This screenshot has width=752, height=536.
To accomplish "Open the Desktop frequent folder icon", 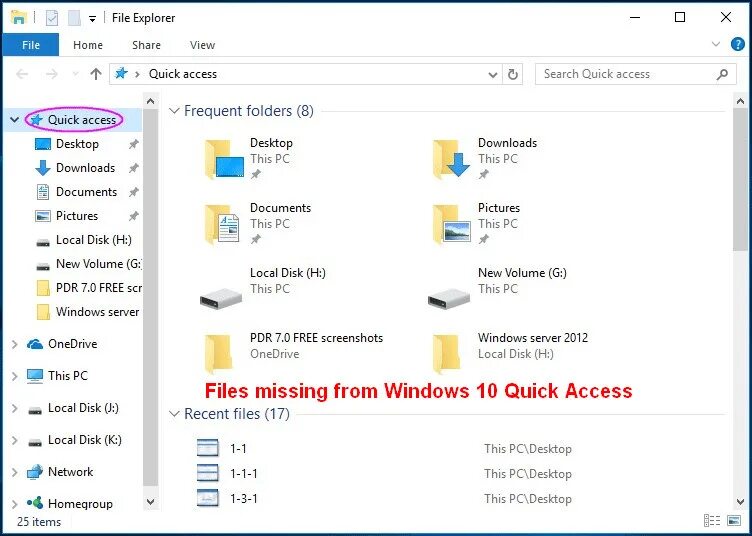I will tap(224, 159).
